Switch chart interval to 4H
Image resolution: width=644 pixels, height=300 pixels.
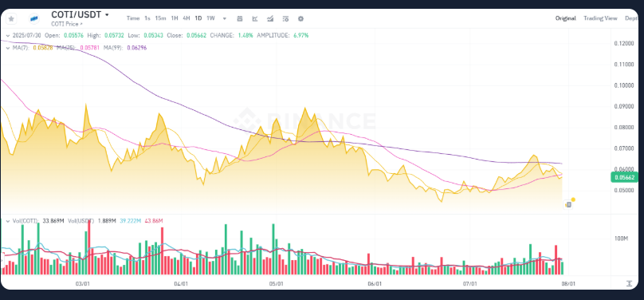187,18
